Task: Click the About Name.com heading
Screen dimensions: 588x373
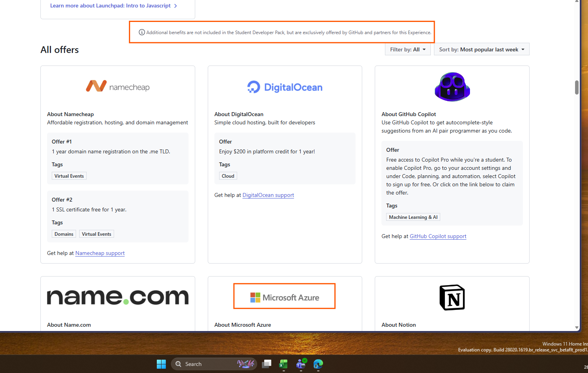Action: (x=69, y=325)
